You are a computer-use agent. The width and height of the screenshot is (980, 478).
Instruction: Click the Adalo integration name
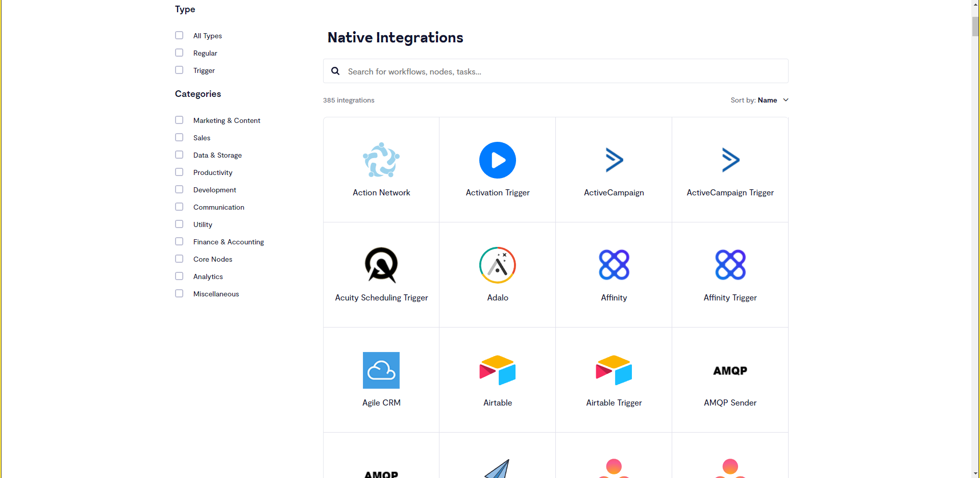tap(498, 297)
